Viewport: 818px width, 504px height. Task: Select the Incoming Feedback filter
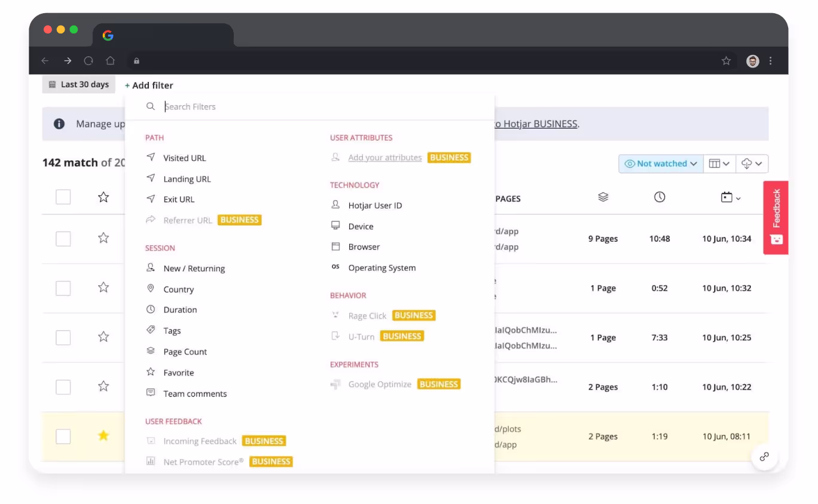(200, 441)
